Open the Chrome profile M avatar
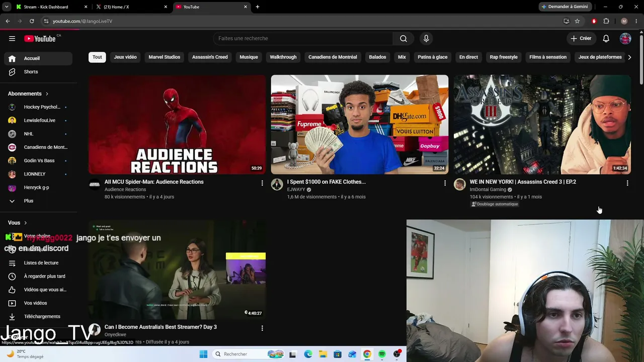The image size is (644, 362). point(624,21)
